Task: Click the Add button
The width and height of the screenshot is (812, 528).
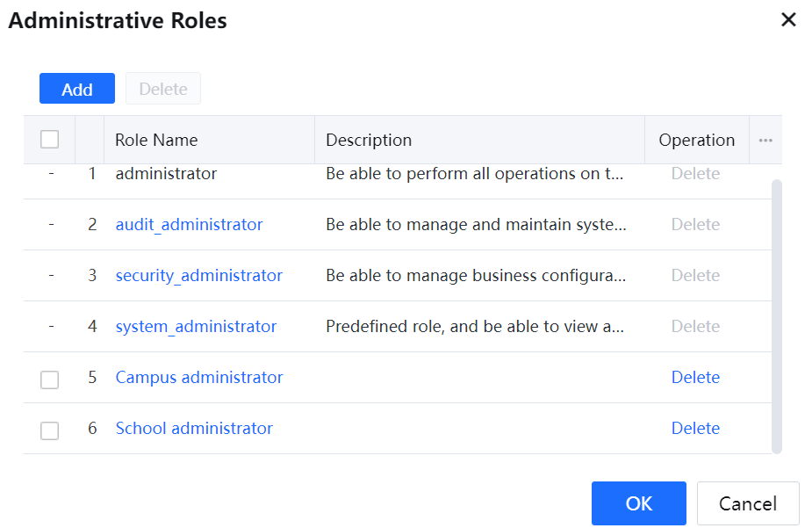Action: click(77, 89)
